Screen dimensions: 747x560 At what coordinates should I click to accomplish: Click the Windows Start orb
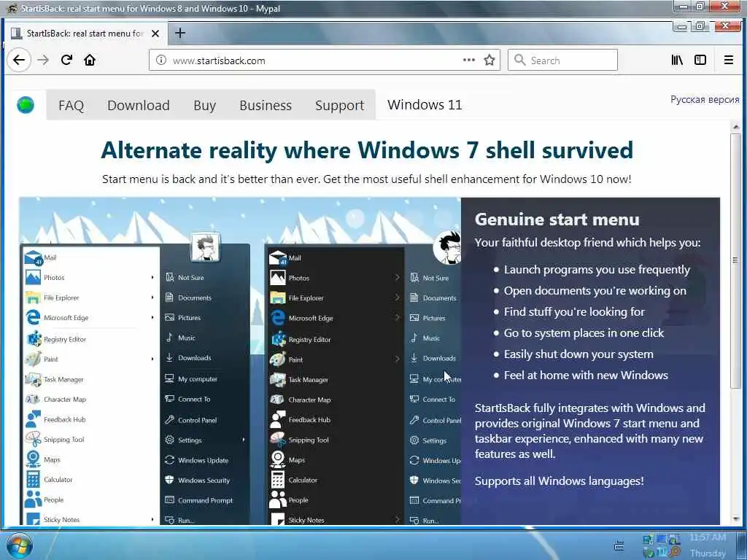(x=20, y=545)
